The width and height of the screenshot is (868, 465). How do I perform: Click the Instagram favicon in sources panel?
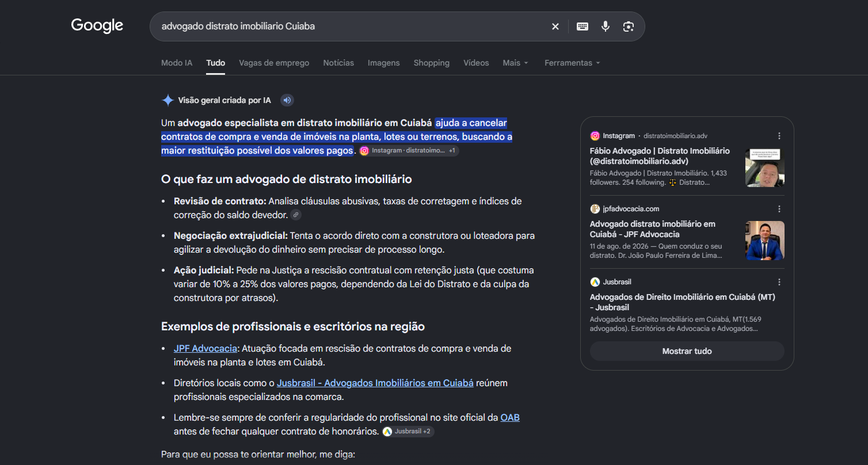tap(595, 136)
